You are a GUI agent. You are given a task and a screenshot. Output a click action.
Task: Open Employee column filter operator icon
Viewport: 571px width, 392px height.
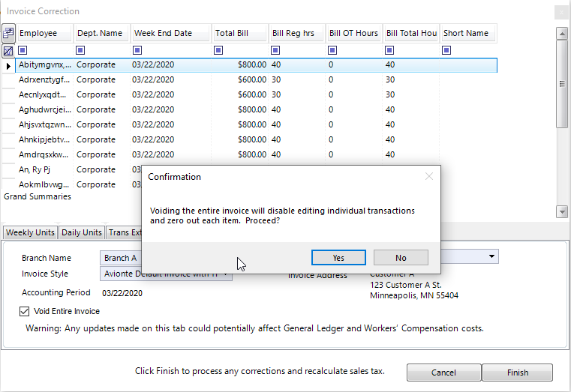(x=23, y=50)
